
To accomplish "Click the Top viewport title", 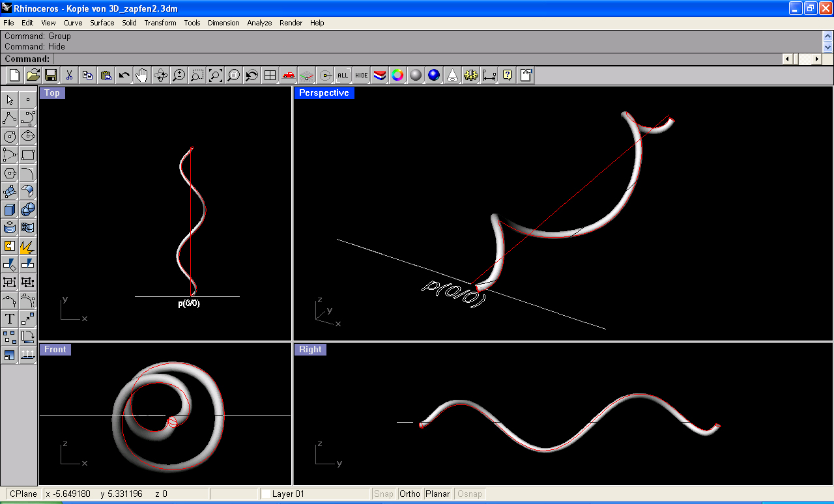I will pyautogui.click(x=52, y=93).
